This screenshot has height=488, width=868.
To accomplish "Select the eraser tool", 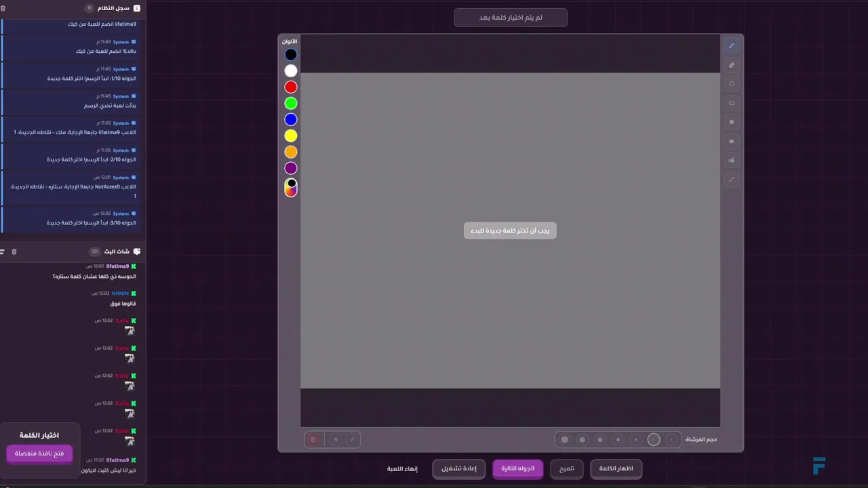I will (x=731, y=65).
